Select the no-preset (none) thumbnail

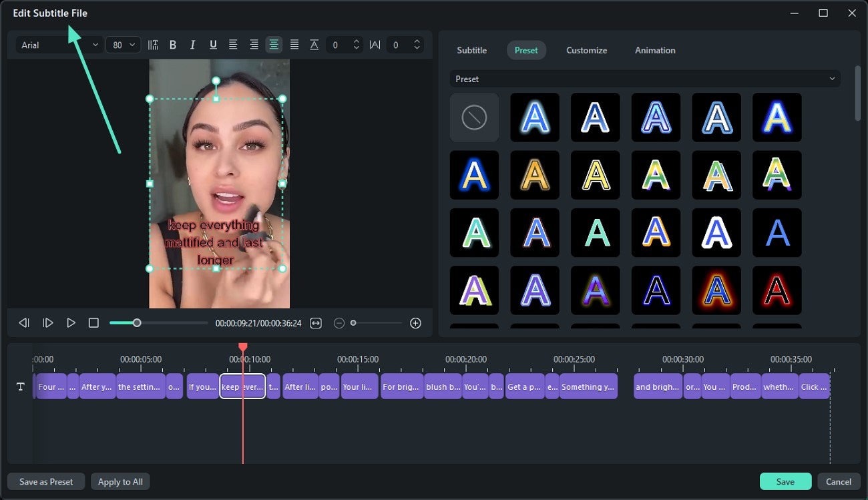tap(474, 117)
